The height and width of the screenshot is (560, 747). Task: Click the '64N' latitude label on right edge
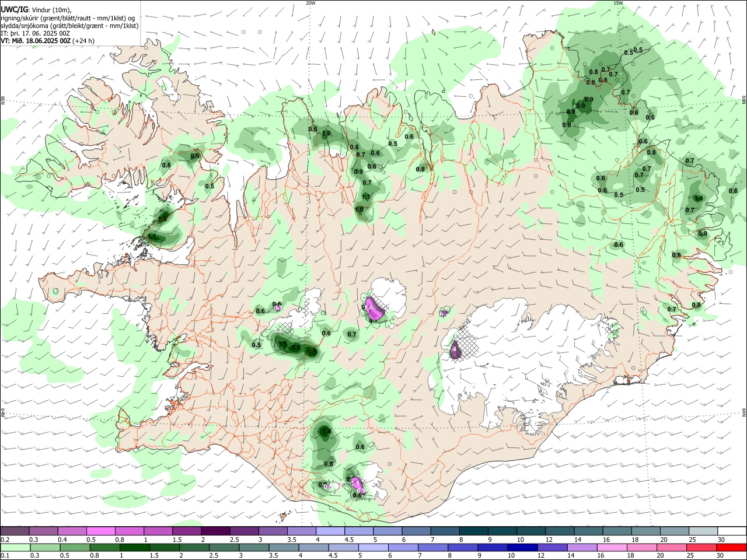[x=744, y=412]
